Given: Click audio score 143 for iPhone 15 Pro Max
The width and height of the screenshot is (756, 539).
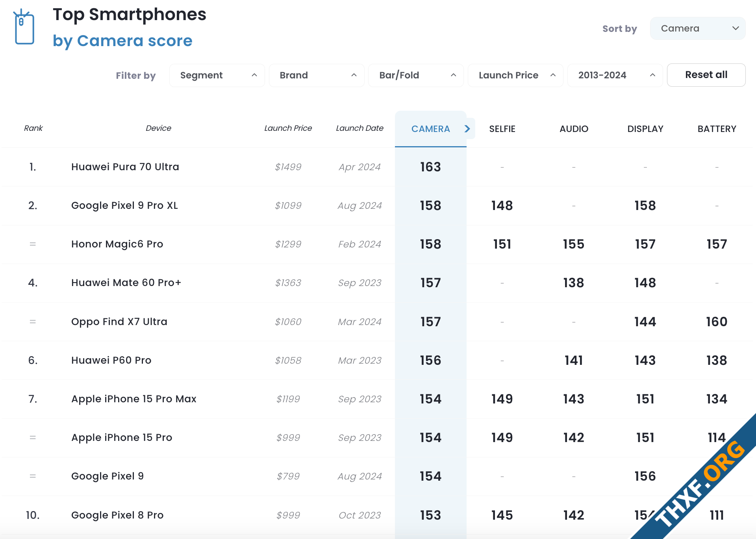Looking at the screenshot, I should click(574, 399).
